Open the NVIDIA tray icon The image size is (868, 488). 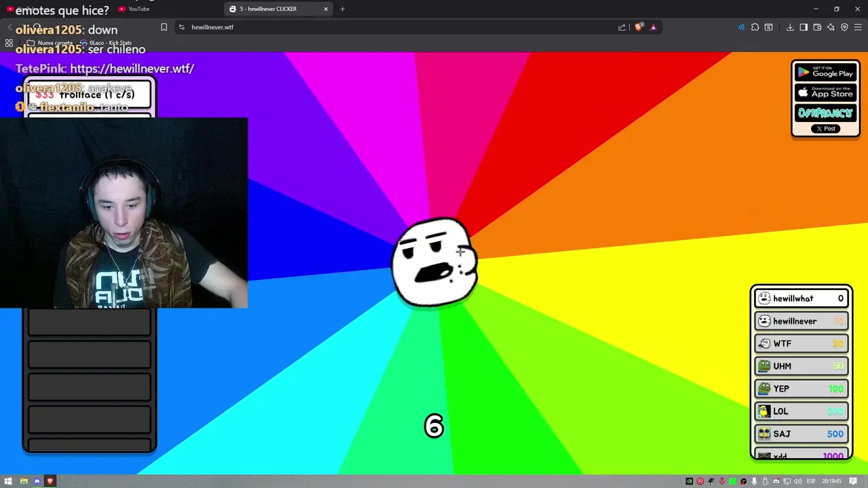pos(690,481)
